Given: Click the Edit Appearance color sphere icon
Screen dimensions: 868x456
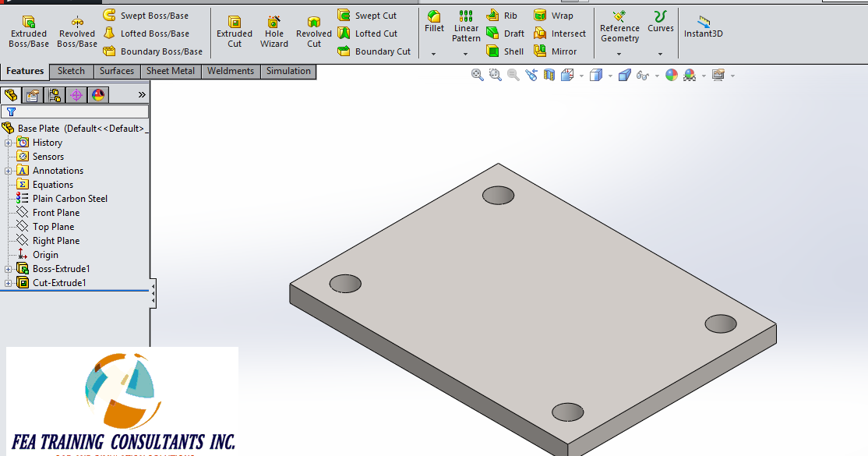Looking at the screenshot, I should [671, 75].
